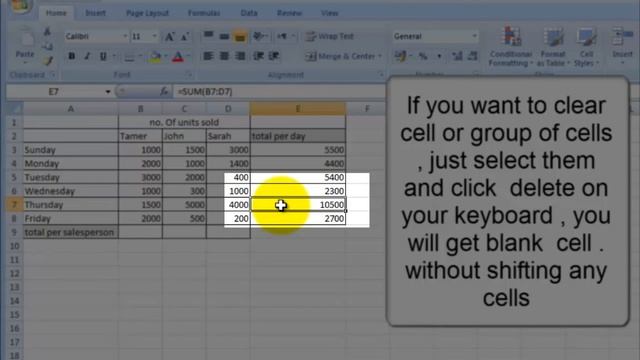Click the Fill Color paint bucket swatch
Image resolution: width=640 pixels, height=360 pixels.
(155, 57)
